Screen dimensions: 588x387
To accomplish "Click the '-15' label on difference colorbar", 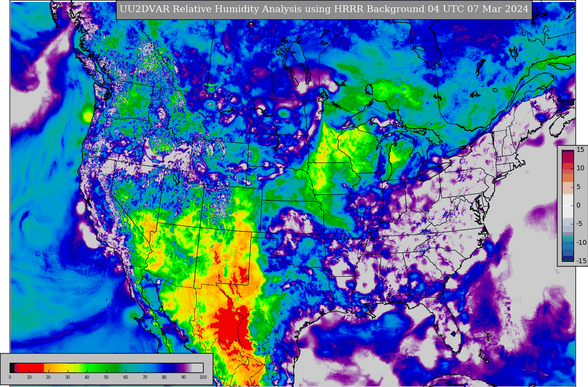I will click(581, 261).
